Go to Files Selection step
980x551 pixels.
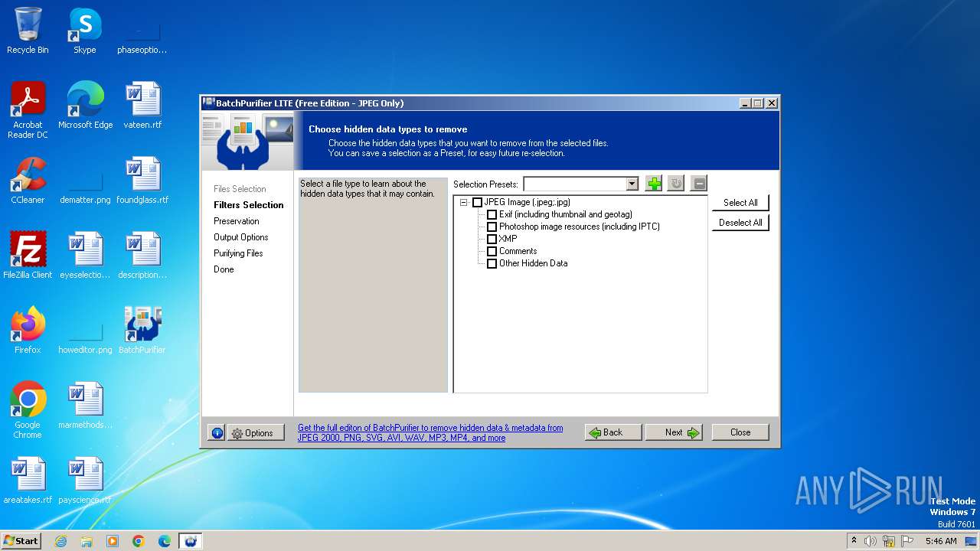pos(240,189)
